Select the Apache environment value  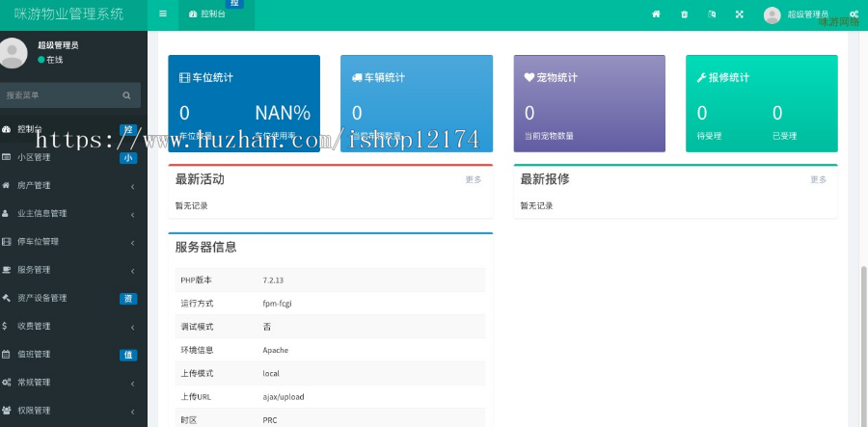point(275,350)
